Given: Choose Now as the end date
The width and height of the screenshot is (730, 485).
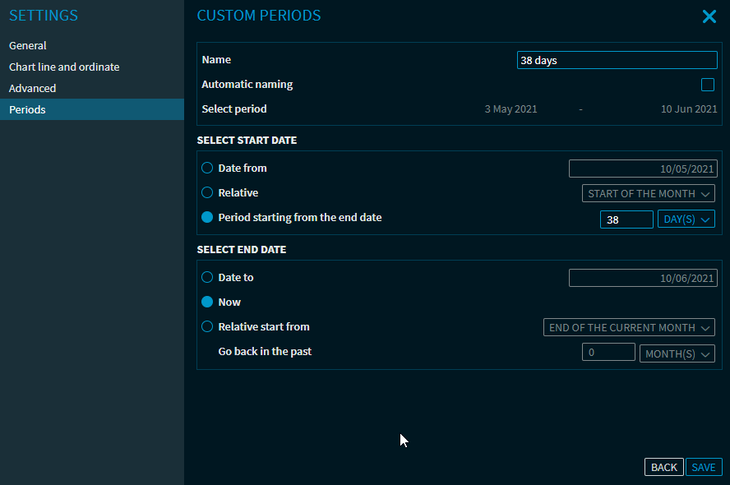Looking at the screenshot, I should click(x=207, y=302).
